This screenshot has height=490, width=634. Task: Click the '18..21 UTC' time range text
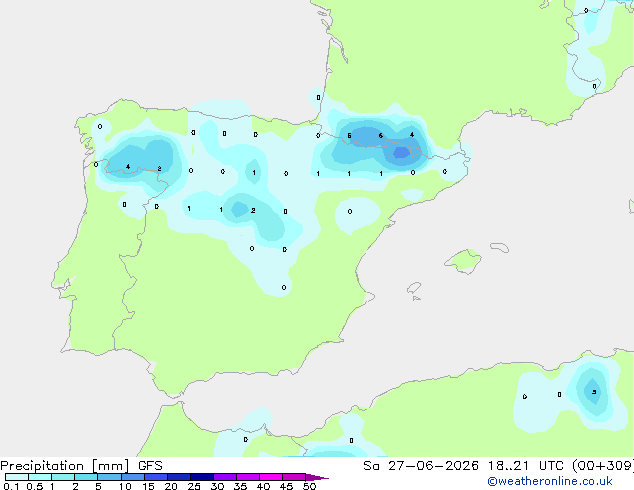tap(525, 466)
